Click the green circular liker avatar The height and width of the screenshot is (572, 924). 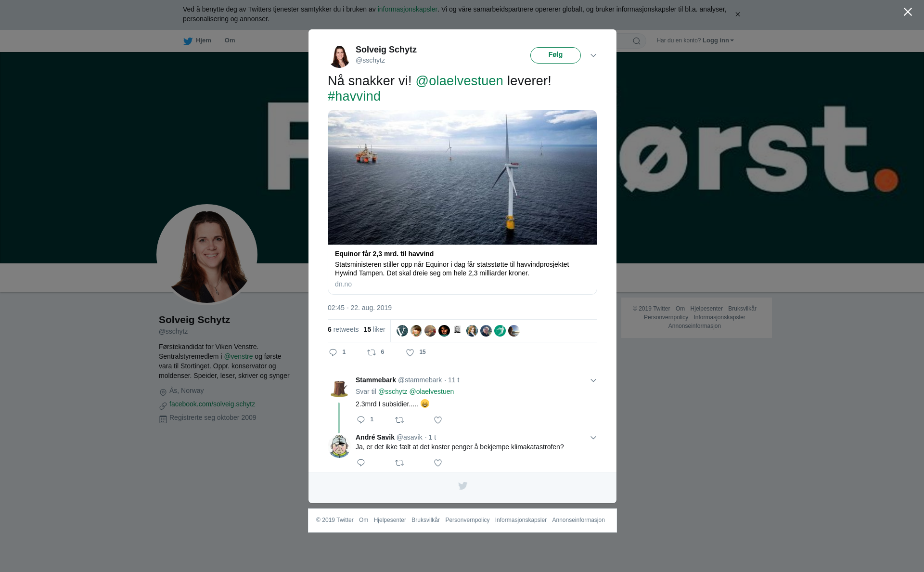500,331
